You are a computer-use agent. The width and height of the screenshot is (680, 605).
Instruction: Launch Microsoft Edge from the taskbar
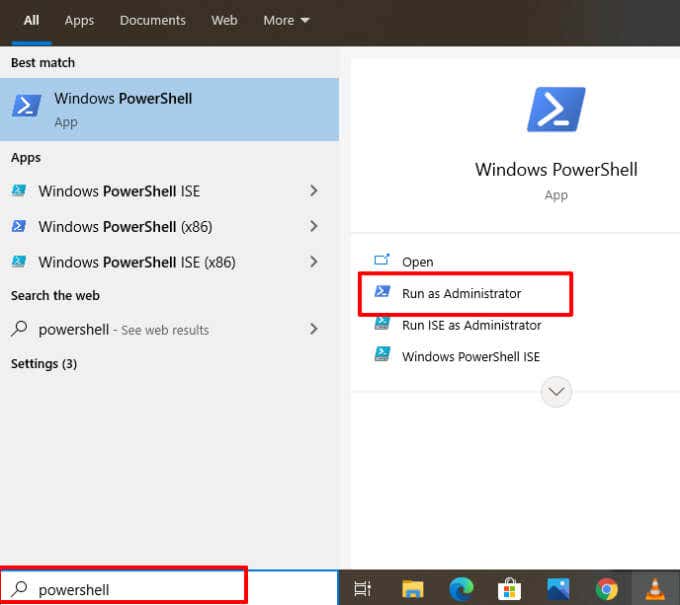(461, 589)
